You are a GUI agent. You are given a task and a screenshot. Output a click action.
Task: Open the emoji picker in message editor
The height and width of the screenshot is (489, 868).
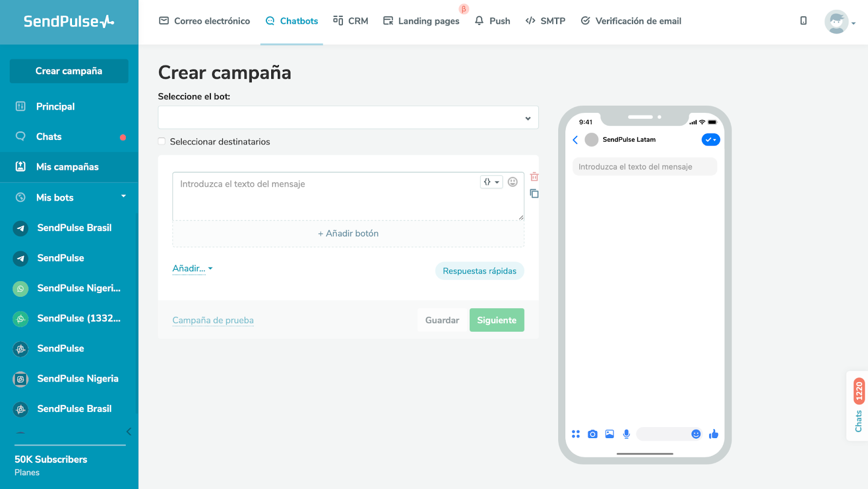[x=513, y=182]
